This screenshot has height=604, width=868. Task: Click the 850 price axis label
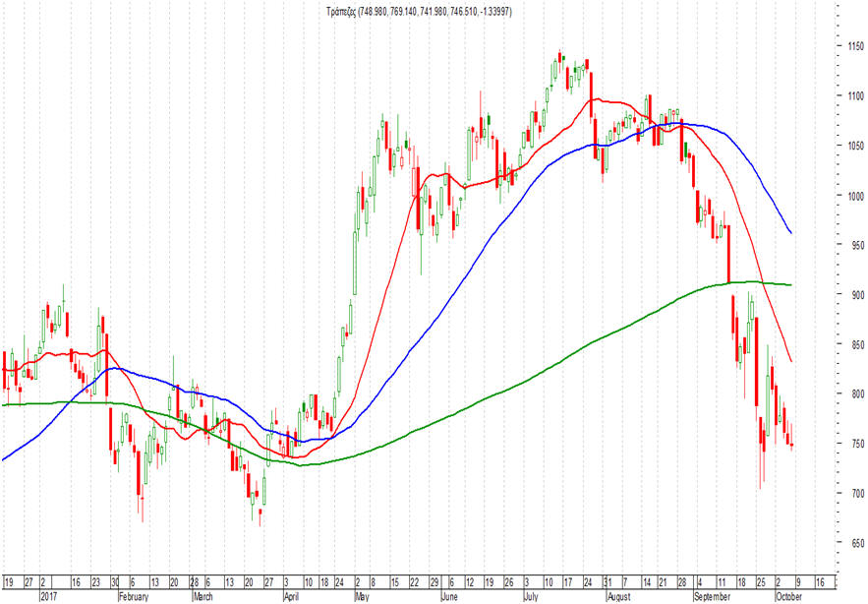coord(857,344)
